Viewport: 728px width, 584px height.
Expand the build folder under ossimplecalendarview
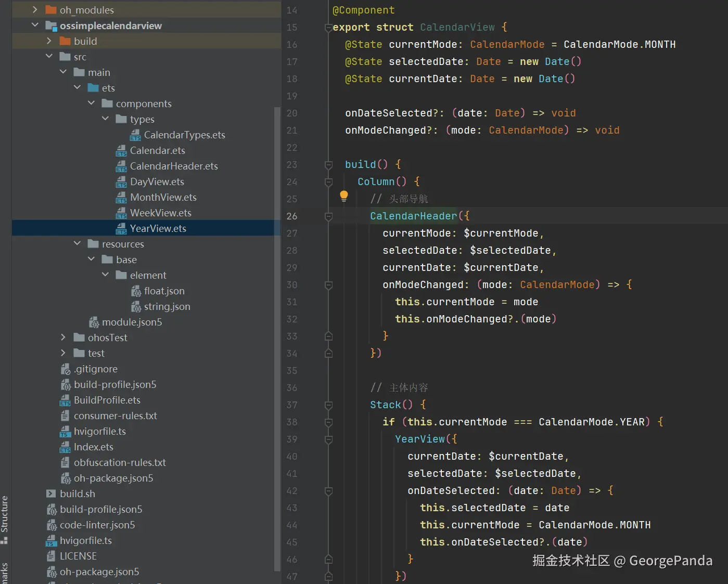coord(49,41)
